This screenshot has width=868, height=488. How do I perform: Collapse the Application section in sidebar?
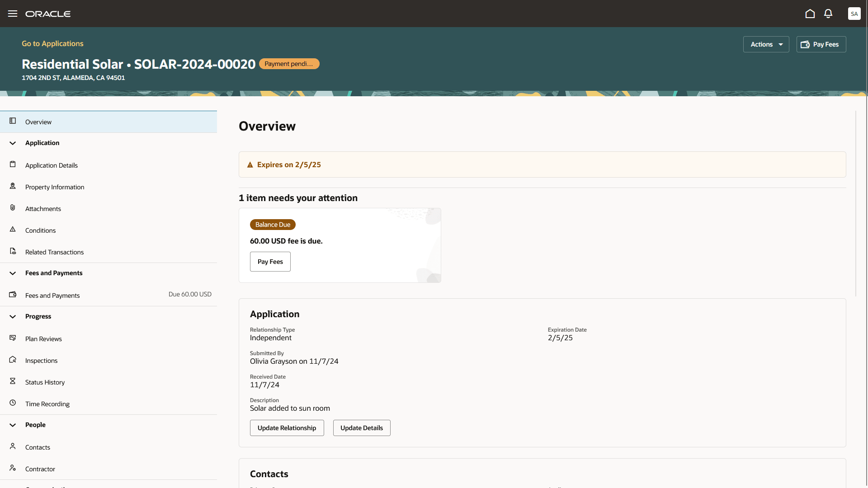12,143
